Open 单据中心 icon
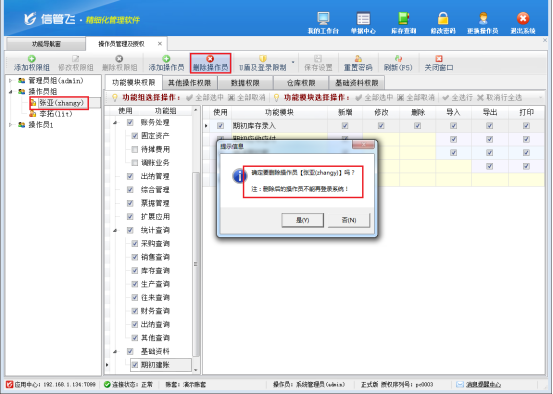 tap(363, 23)
